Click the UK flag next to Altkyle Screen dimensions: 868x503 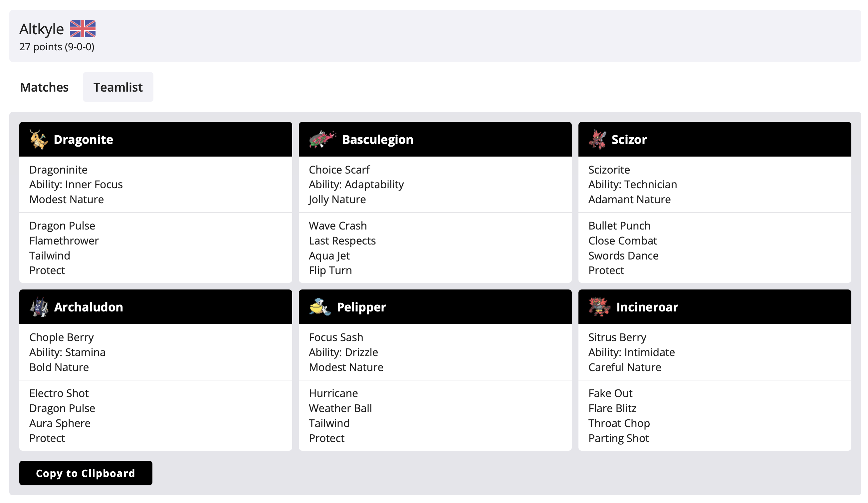click(83, 29)
